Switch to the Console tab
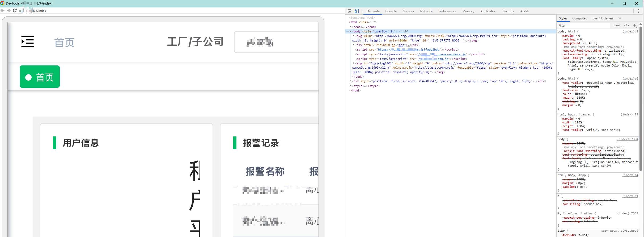 tap(391, 11)
